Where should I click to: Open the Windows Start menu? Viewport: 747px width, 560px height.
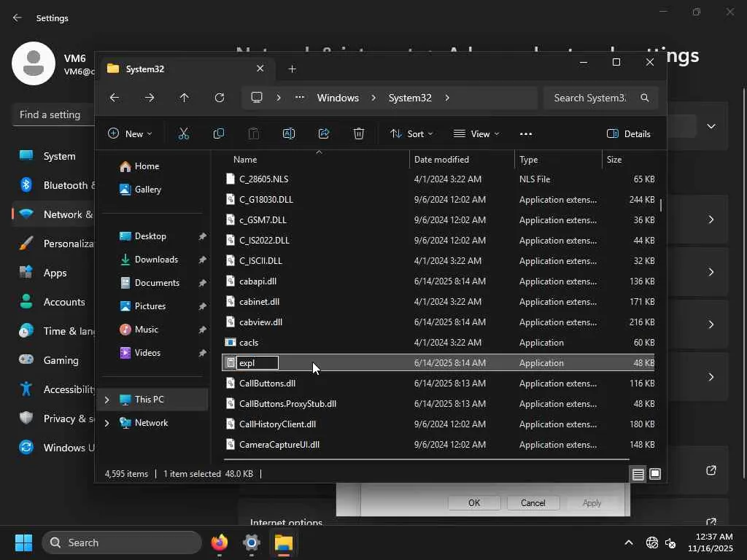click(23, 542)
